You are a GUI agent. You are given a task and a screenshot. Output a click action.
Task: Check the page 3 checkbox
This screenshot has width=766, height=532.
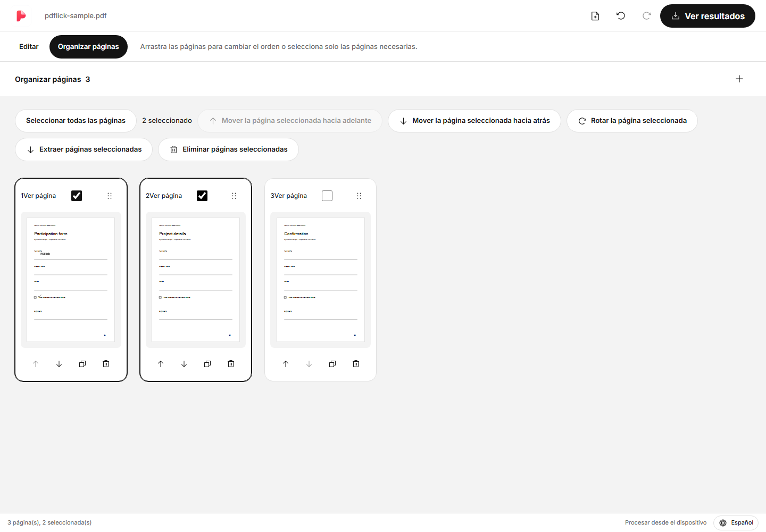[327, 196]
